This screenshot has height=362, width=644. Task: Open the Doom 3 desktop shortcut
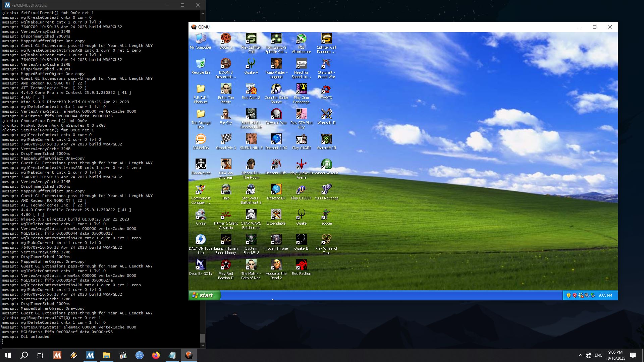click(226, 39)
